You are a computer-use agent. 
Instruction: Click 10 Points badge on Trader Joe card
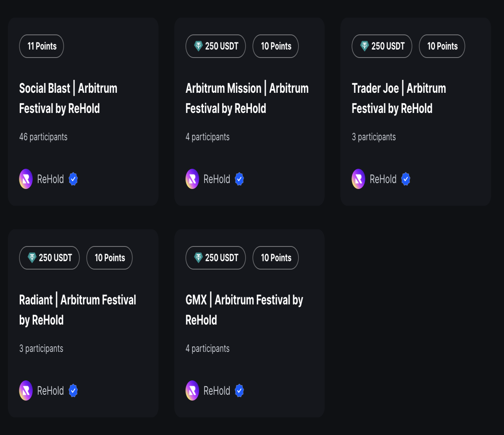(442, 46)
